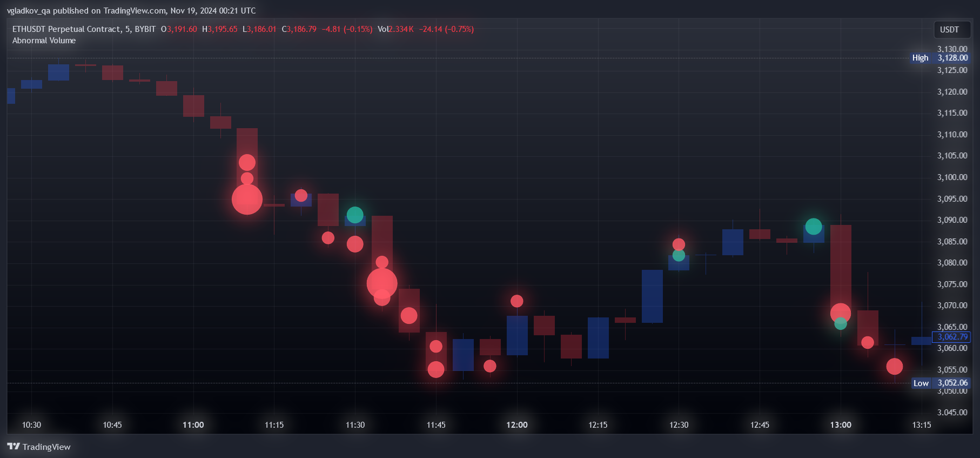Open the TradingView text link
This screenshot has height=458, width=980.
pos(46,447)
